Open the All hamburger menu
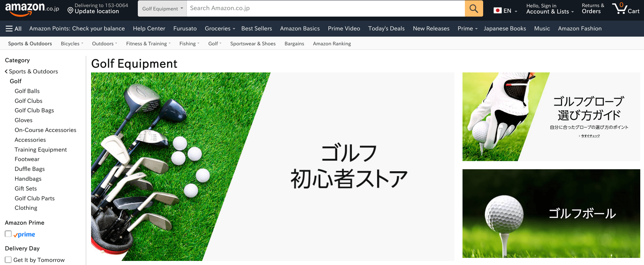The image size is (644, 265). (x=14, y=29)
